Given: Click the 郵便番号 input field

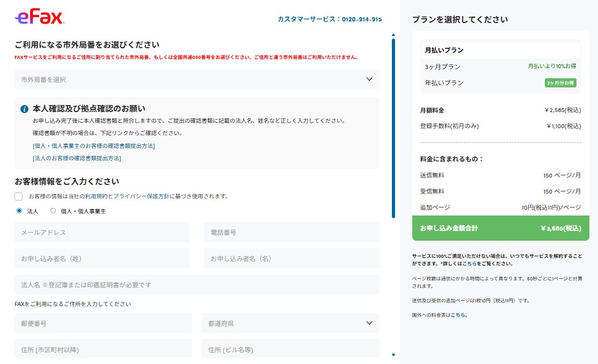Looking at the screenshot, I should 102,323.
